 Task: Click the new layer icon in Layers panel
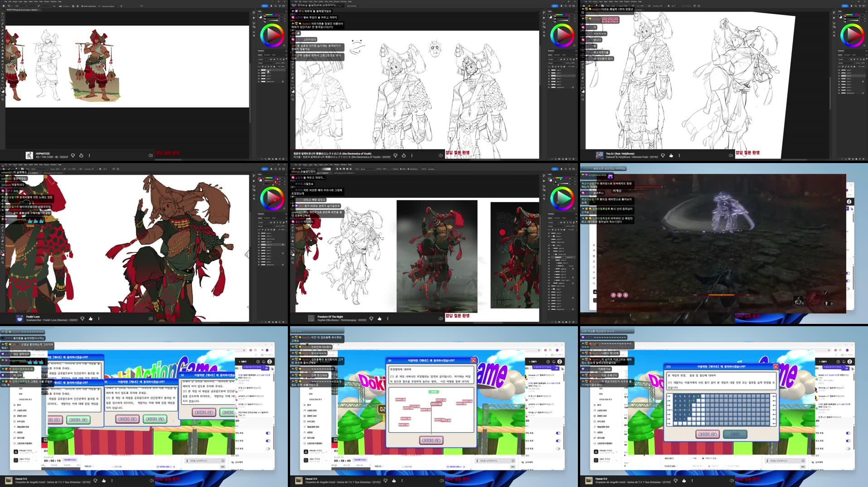(x=281, y=159)
